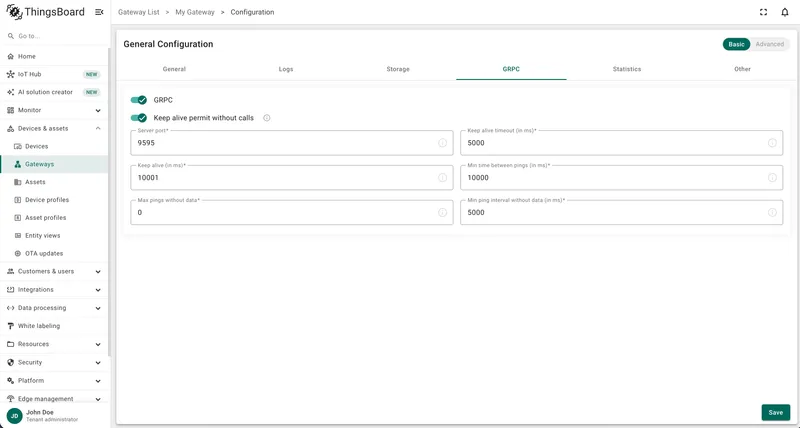
Task: Click the Platform gears icon
Action: (11, 381)
